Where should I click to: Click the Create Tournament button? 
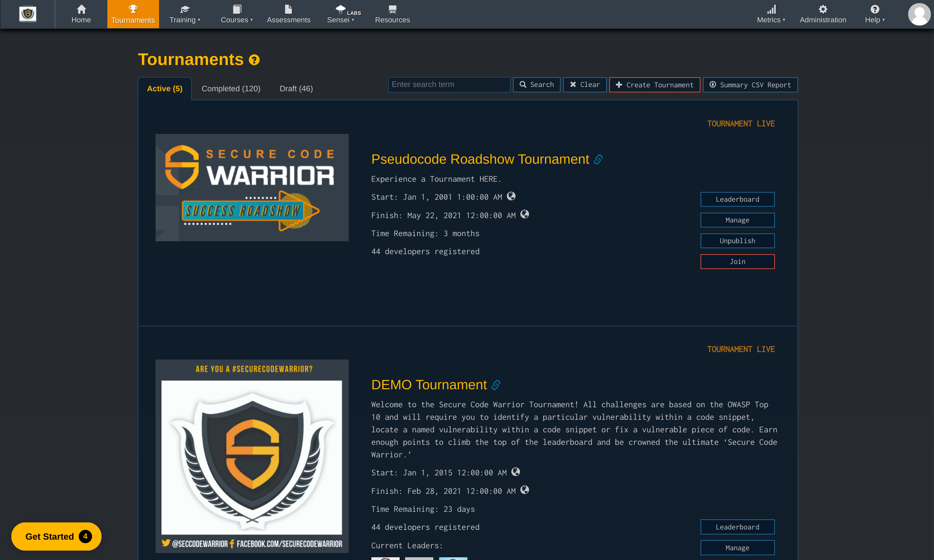click(654, 85)
